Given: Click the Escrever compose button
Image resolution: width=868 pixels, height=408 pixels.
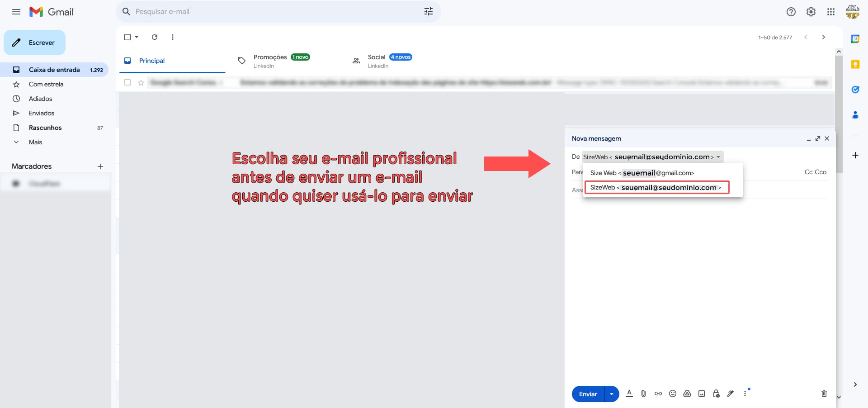Looking at the screenshot, I should coord(35,43).
